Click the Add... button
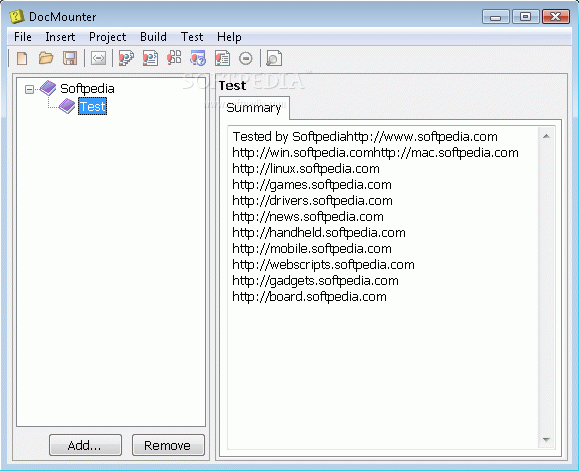579x471 pixels. coord(85,445)
